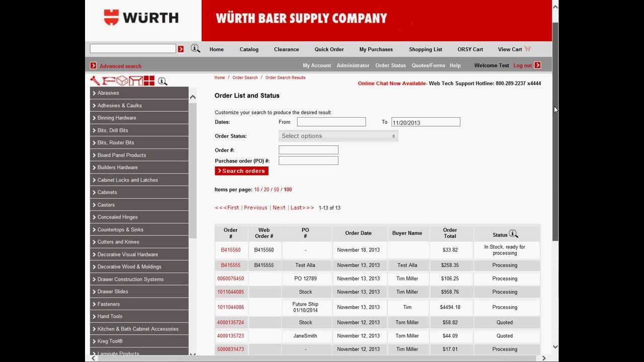Open the Clearance menu

(286, 49)
